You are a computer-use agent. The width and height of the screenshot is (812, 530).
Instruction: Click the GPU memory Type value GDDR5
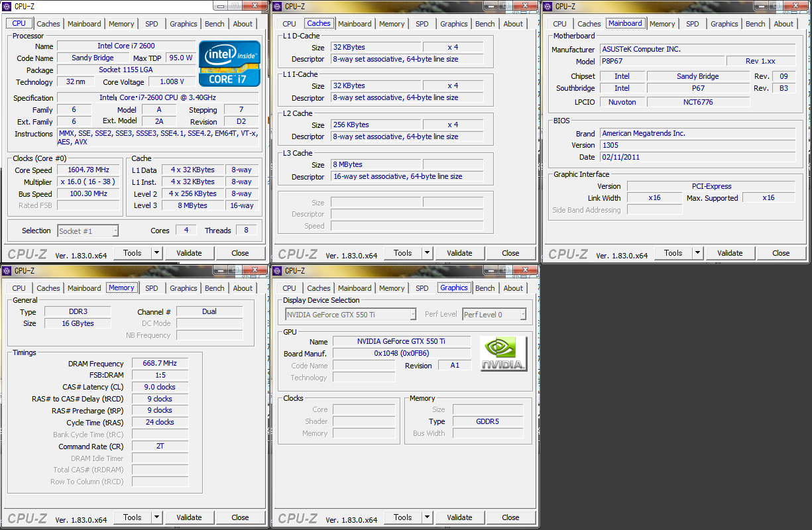coord(488,421)
